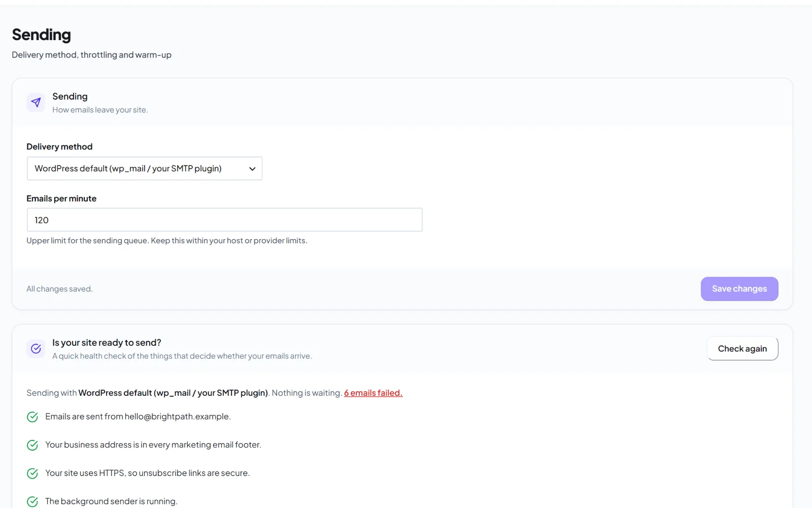Click 'The background sender is running.' text
Screen dimensions: 812x508
pos(111,501)
